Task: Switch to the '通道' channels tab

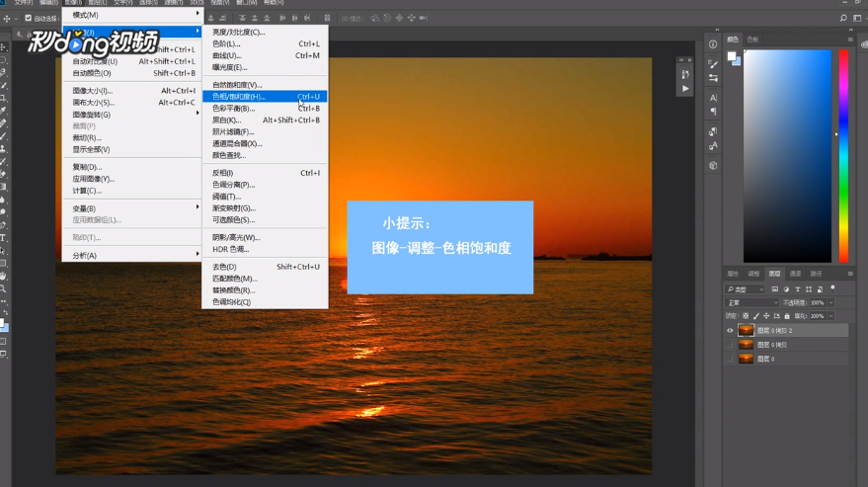Action: click(795, 274)
